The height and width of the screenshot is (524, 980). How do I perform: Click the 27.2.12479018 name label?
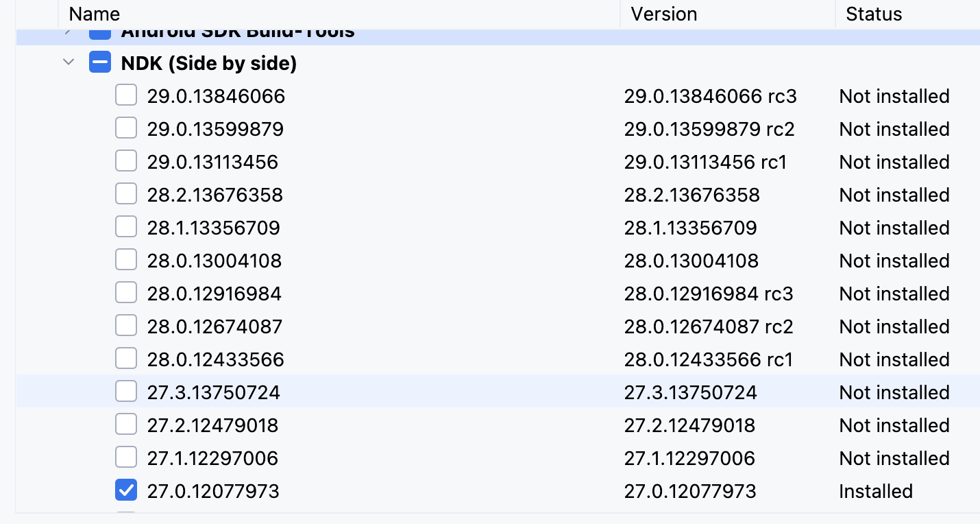coord(212,425)
